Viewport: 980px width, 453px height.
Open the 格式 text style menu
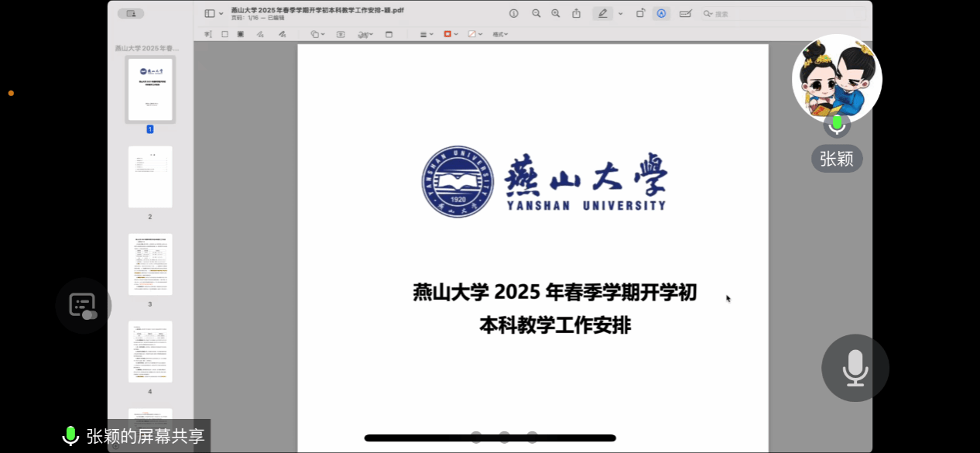pos(500,34)
